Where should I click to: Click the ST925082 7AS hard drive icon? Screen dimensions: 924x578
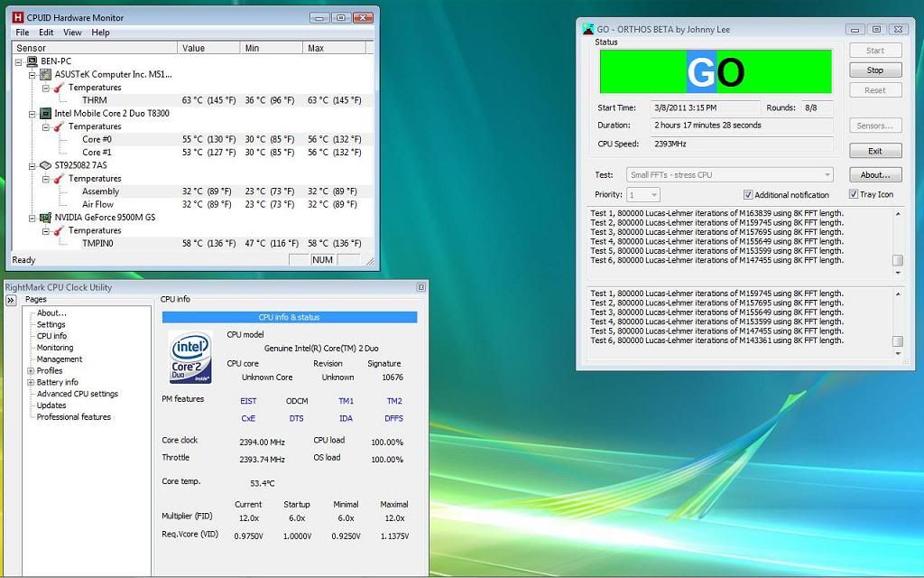[x=45, y=165]
